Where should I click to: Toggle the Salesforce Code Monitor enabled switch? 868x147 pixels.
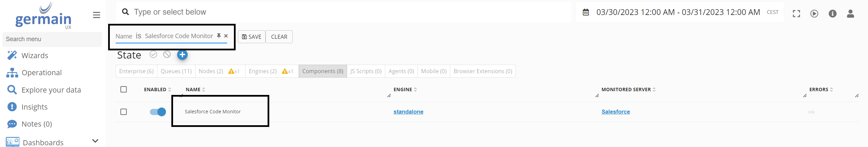[158, 112]
